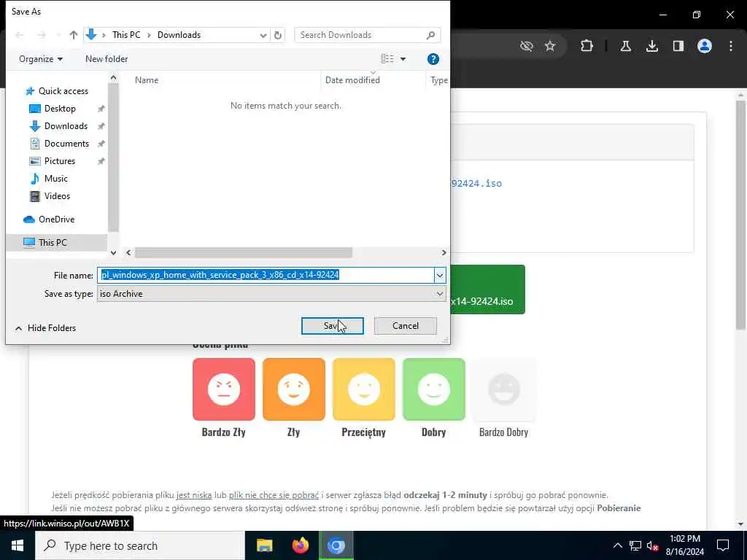Open the Chrome profile avatar

[704, 46]
